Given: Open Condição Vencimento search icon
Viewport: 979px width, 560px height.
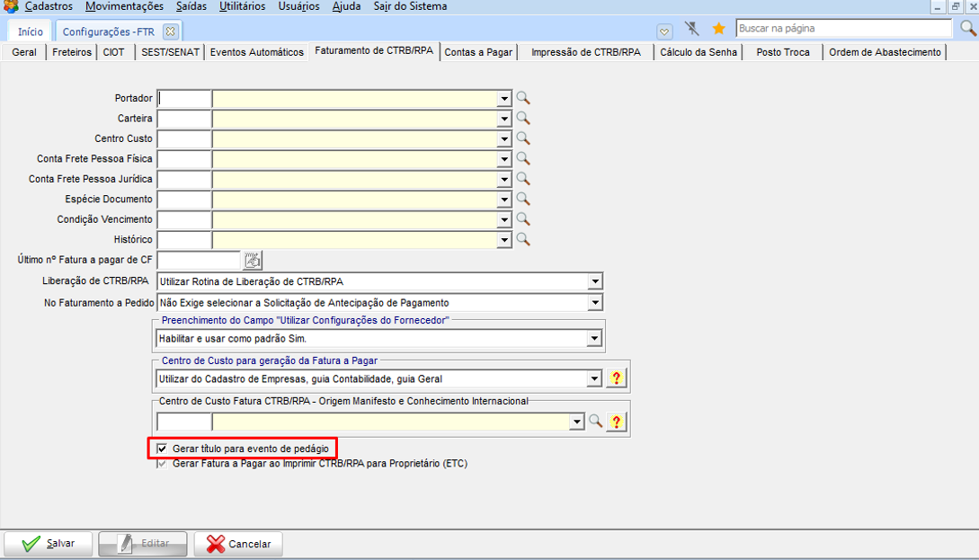Looking at the screenshot, I should coord(523,219).
